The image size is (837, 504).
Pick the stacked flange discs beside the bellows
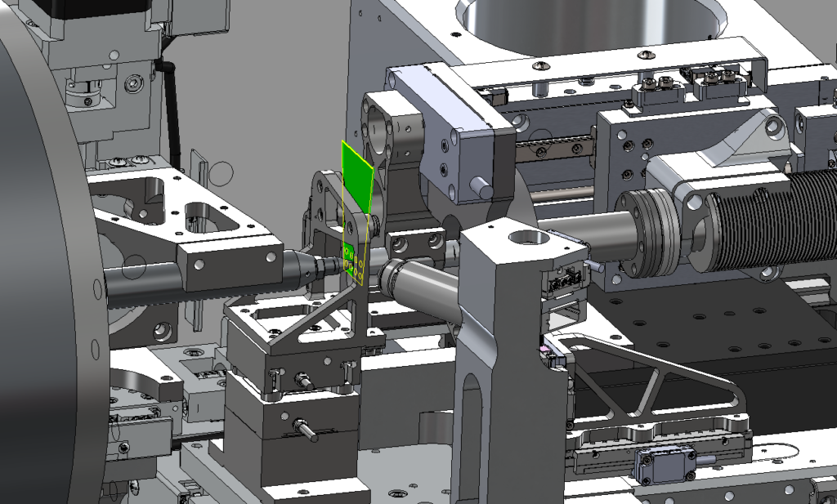point(650,233)
